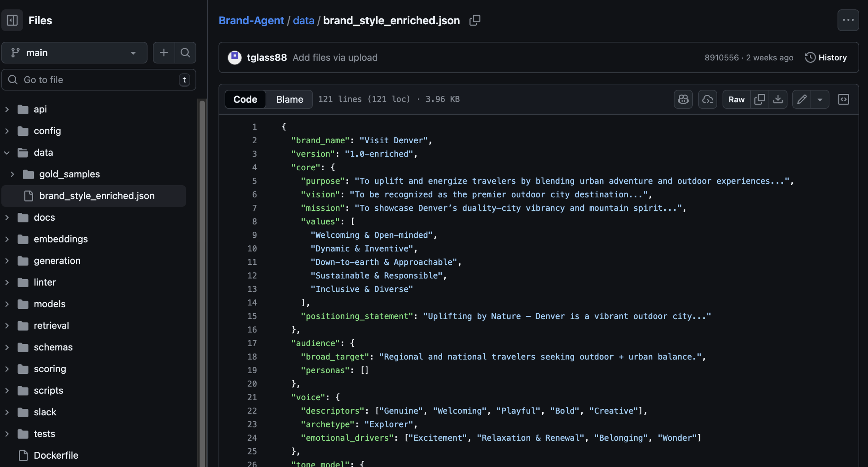This screenshot has width=868, height=467.
Task: Expand the gold_samples folder
Action: (12, 174)
